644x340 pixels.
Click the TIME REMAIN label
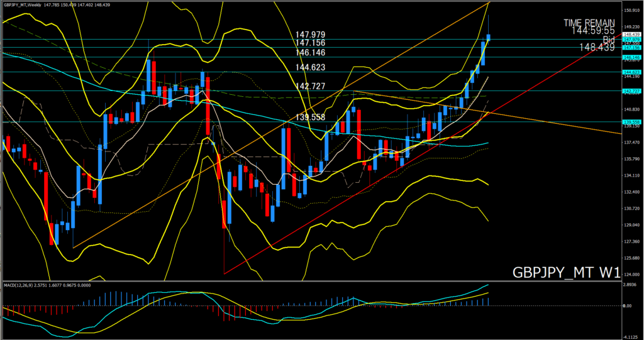[589, 23]
